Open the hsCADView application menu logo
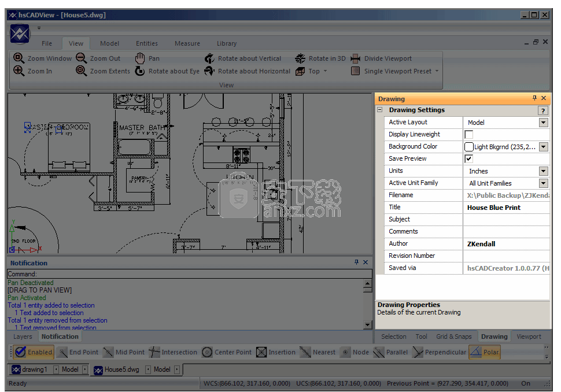Viewport: 561px width, 392px height. point(20,34)
